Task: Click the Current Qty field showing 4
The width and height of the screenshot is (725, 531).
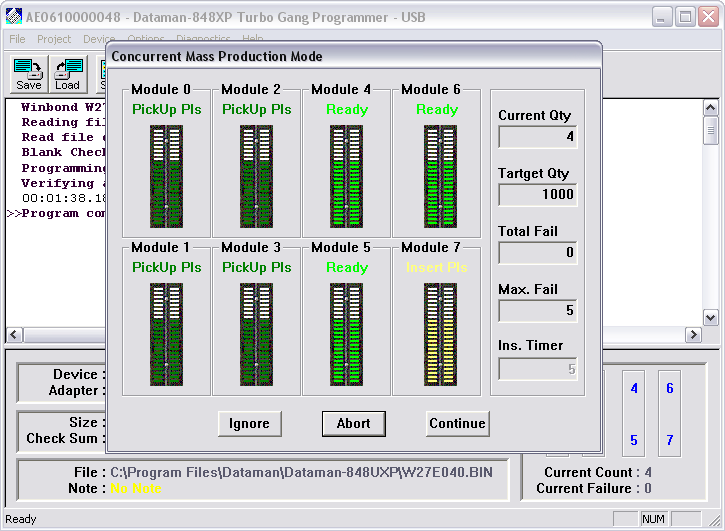Action: [x=538, y=137]
